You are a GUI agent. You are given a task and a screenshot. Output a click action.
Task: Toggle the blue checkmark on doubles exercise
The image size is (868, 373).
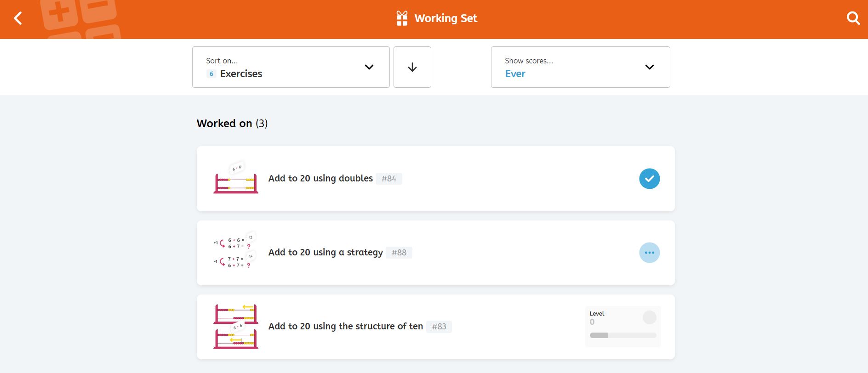pos(649,179)
